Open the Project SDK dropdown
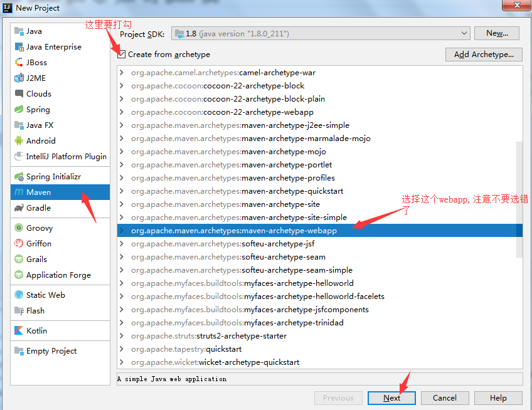Viewport: 532px width, 410px height. coord(321,34)
